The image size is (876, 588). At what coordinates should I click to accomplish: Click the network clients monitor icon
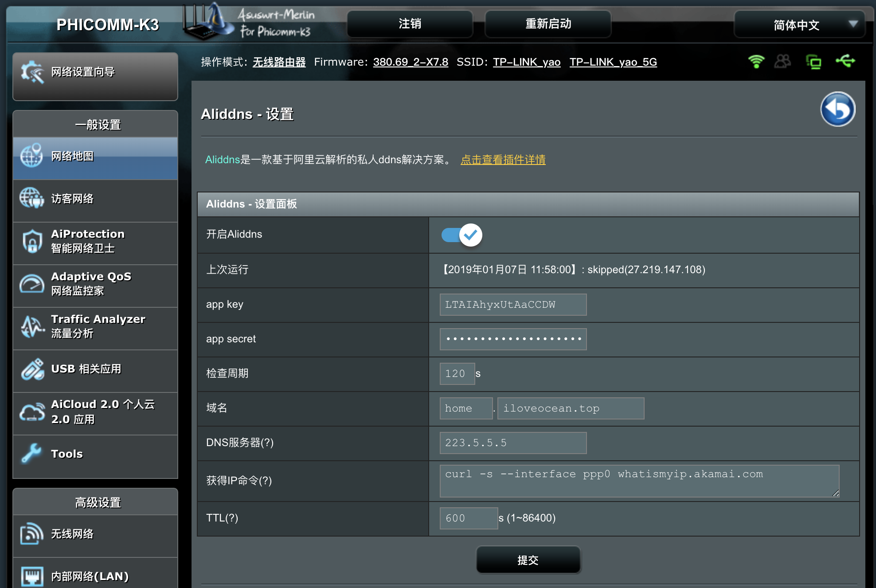click(x=813, y=62)
